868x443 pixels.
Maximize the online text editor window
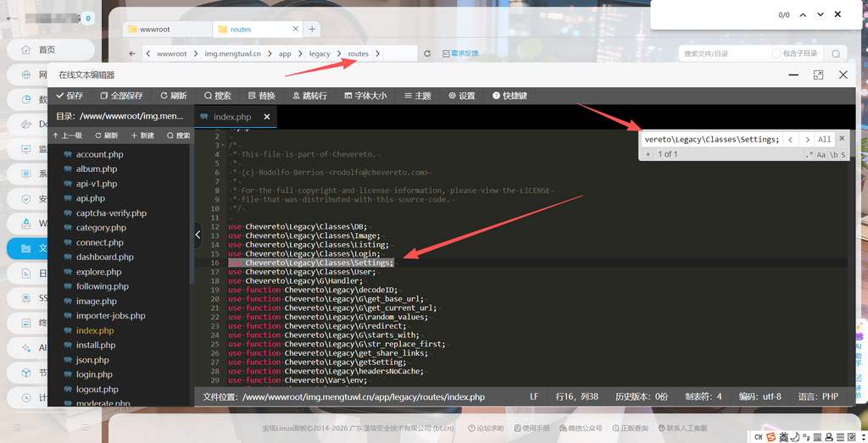[818, 75]
